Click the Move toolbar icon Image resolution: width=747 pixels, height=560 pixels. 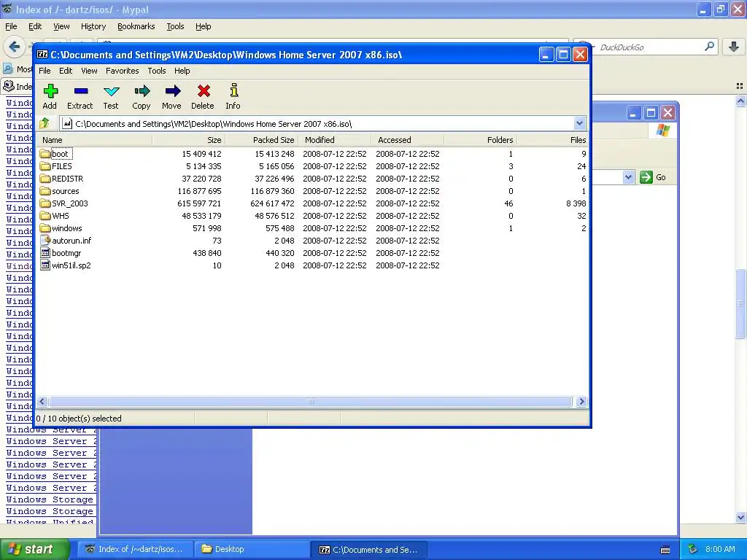pyautogui.click(x=172, y=97)
